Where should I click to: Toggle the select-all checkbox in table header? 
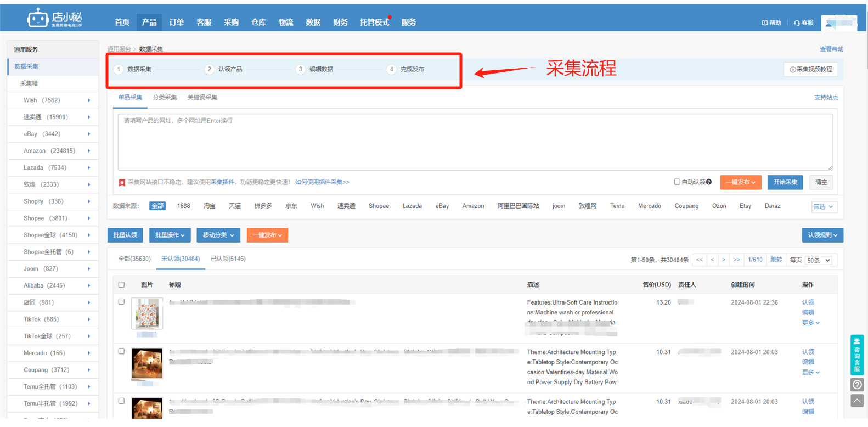[121, 285]
